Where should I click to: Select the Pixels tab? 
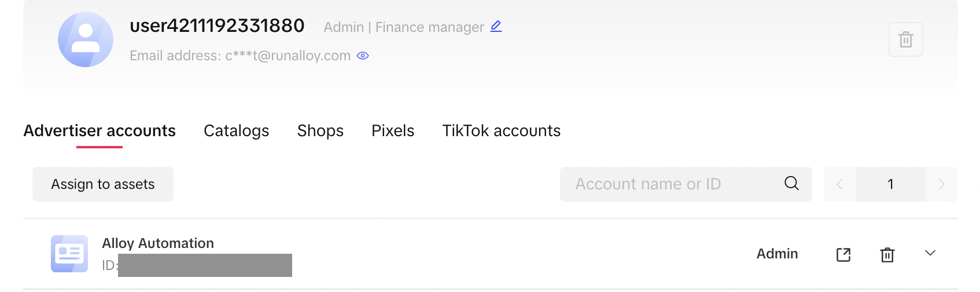[393, 131]
